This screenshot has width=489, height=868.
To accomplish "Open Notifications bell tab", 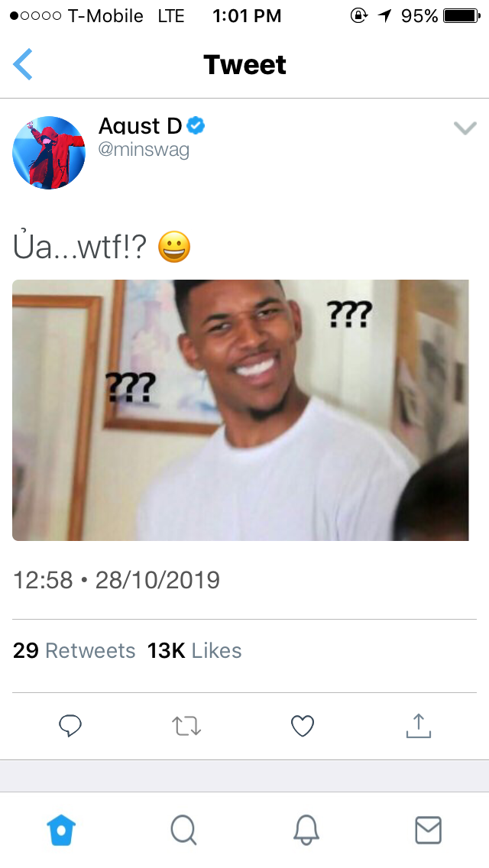I will coord(306,831).
